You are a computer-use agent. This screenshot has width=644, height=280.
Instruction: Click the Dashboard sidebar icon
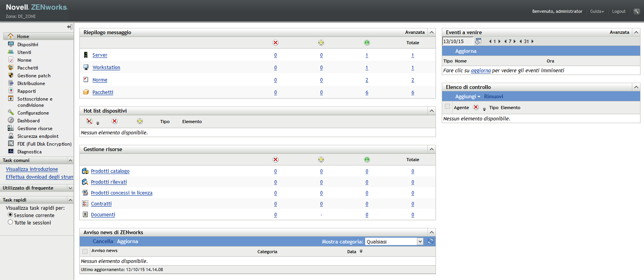(x=11, y=120)
